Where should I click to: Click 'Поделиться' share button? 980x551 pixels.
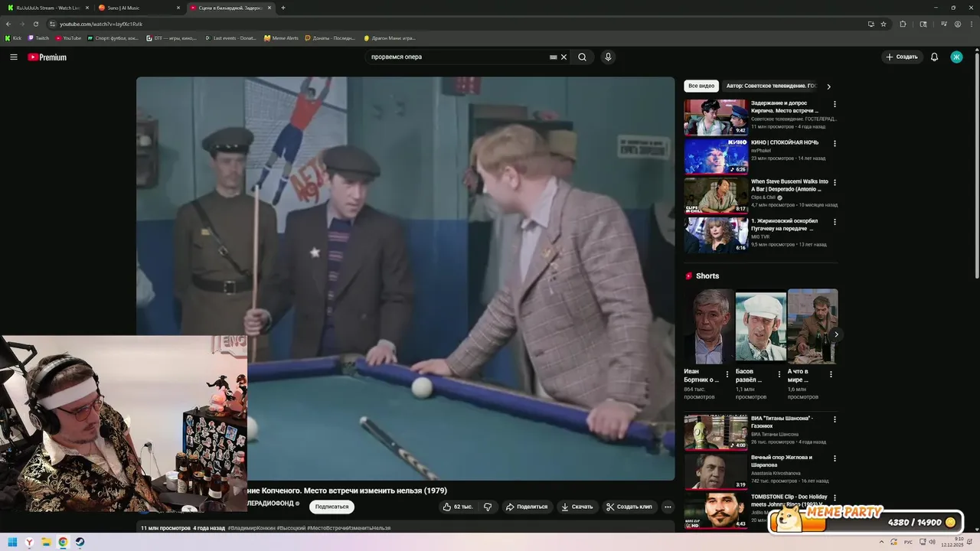tap(527, 507)
